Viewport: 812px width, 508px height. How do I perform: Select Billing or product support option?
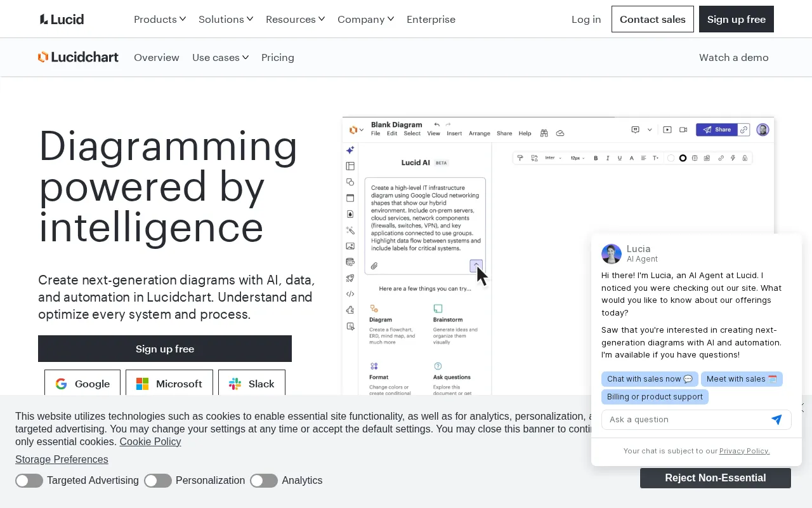tap(655, 397)
